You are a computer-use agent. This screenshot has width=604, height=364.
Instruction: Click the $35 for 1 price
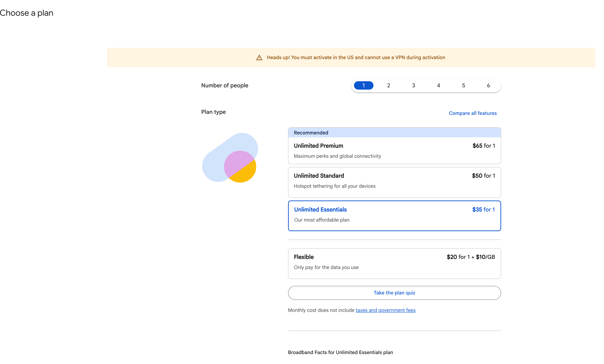click(x=483, y=210)
